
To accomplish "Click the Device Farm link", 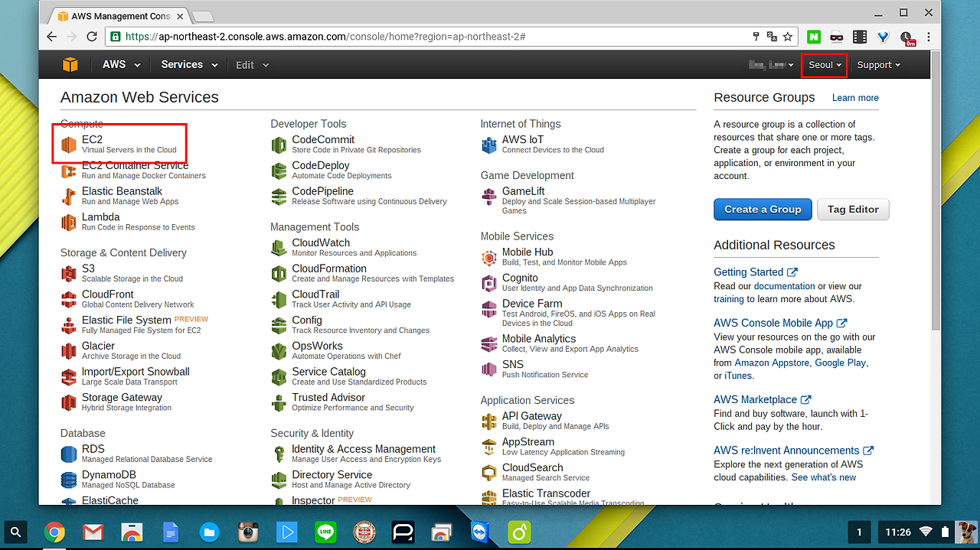I will click(532, 304).
